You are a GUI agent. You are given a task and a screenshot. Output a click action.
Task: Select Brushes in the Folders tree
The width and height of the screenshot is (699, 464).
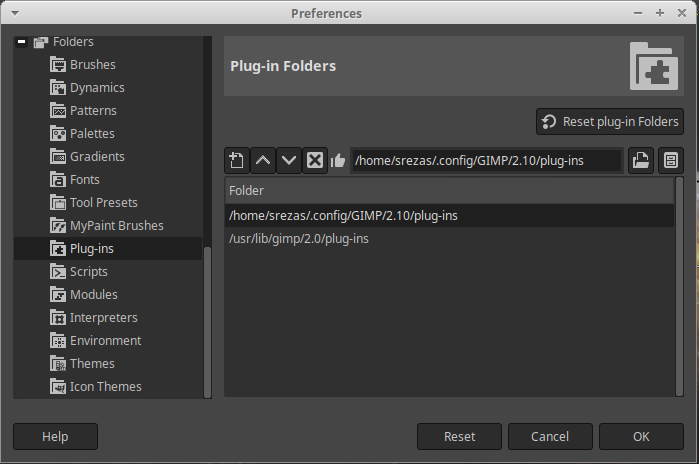93,65
